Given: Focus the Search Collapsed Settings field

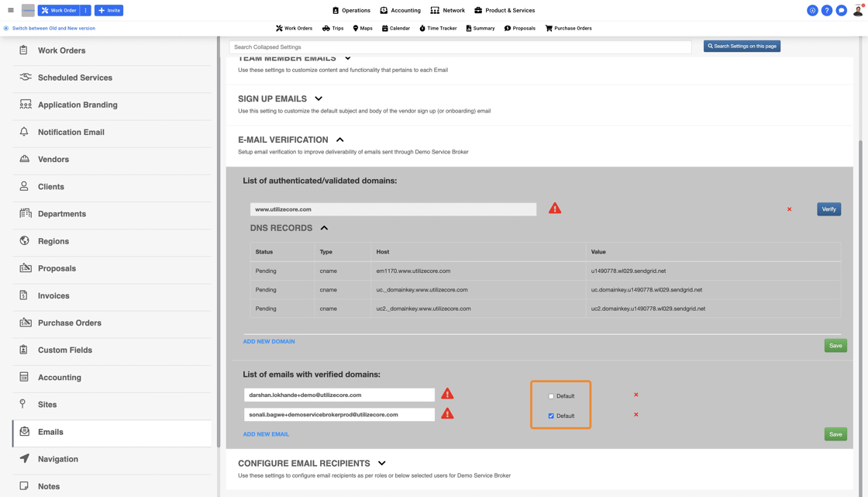Looking at the screenshot, I should (460, 47).
